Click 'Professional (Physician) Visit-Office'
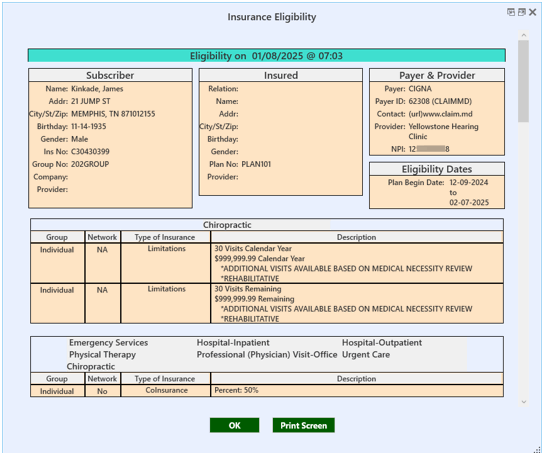Viewport: 544px width, 454px height. pos(267,355)
